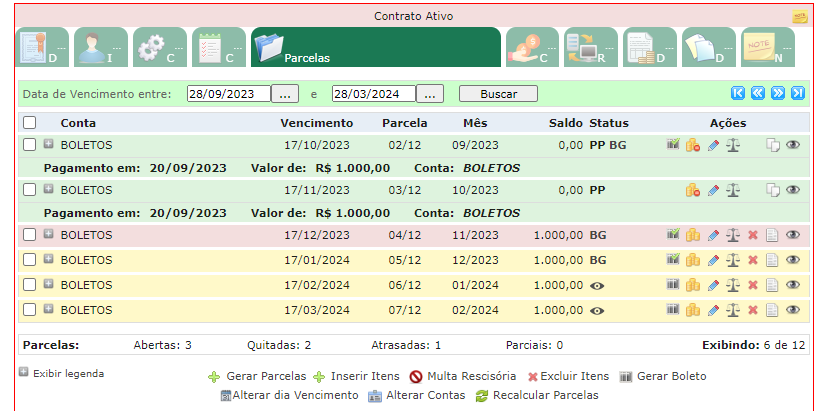Delete parcela 06/12 with red X
This screenshot has width=834, height=411.
[x=753, y=285]
